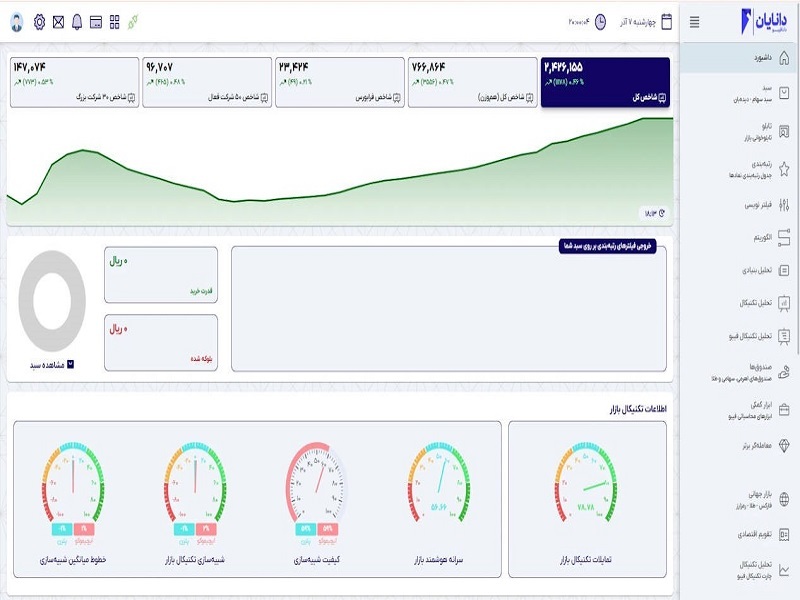Image resolution: width=800 pixels, height=600 pixels.
Task: Click the diamond icon for معامله‌گر برتر
Action: [784, 445]
